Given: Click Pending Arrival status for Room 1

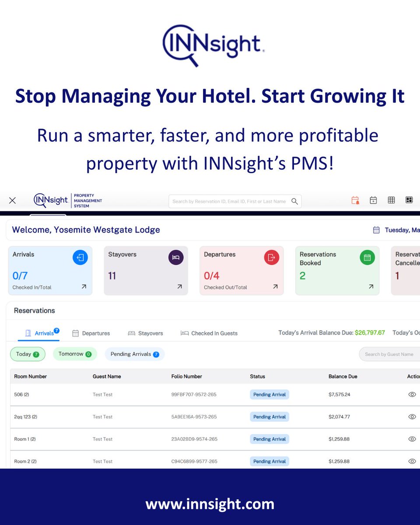Looking at the screenshot, I should 269,439.
